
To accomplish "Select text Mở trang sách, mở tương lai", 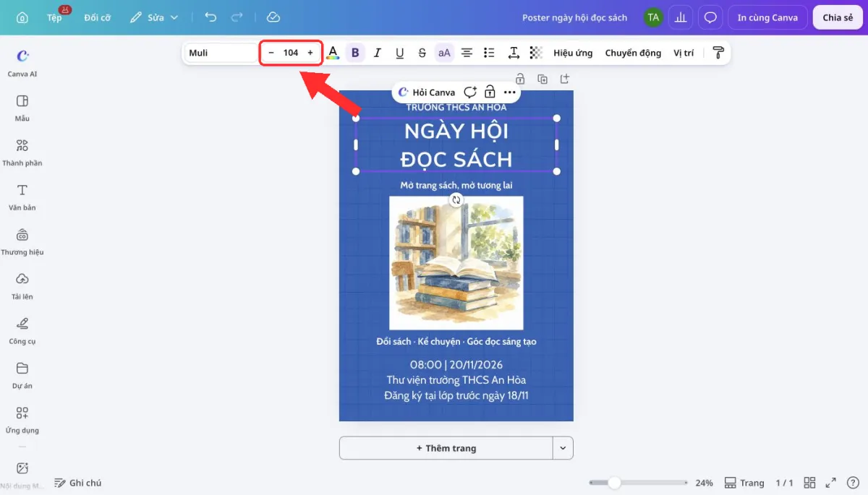I will [456, 186].
